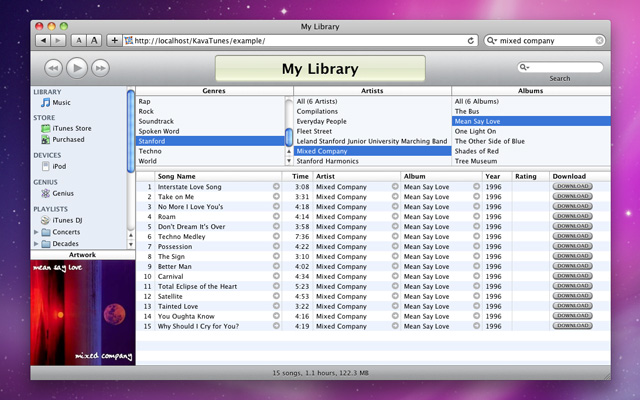Click arrow icon beside song Possession

click(x=276, y=246)
